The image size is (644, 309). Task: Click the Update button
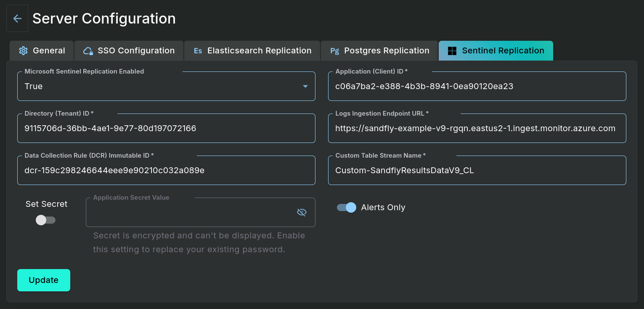point(44,280)
